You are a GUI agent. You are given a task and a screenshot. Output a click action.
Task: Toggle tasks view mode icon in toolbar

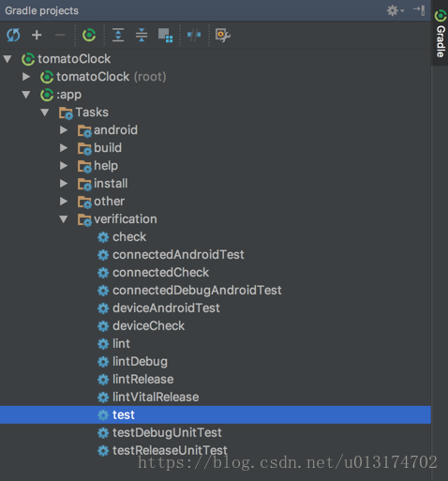(165, 35)
